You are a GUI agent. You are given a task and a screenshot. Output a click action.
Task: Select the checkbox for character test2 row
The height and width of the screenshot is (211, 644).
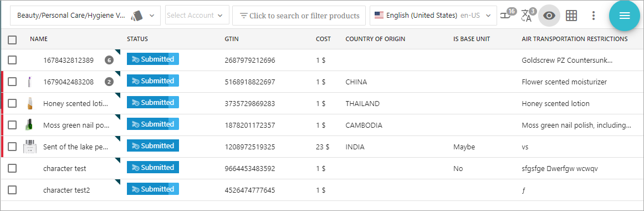12,189
